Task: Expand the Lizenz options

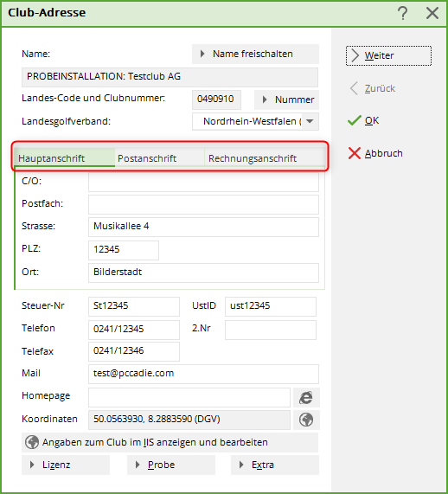Action: (x=66, y=465)
